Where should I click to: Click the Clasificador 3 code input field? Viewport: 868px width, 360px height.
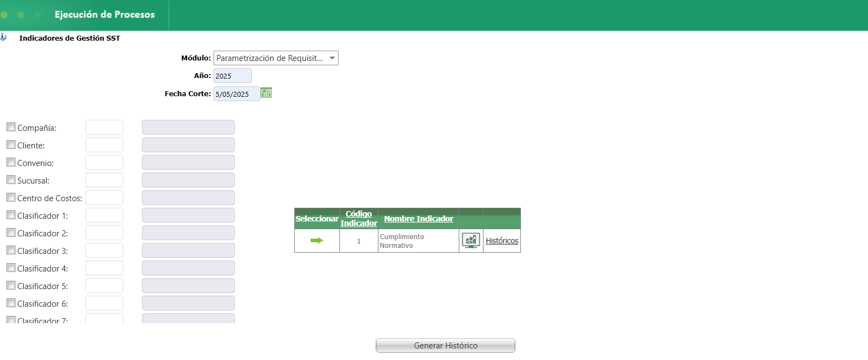point(104,250)
